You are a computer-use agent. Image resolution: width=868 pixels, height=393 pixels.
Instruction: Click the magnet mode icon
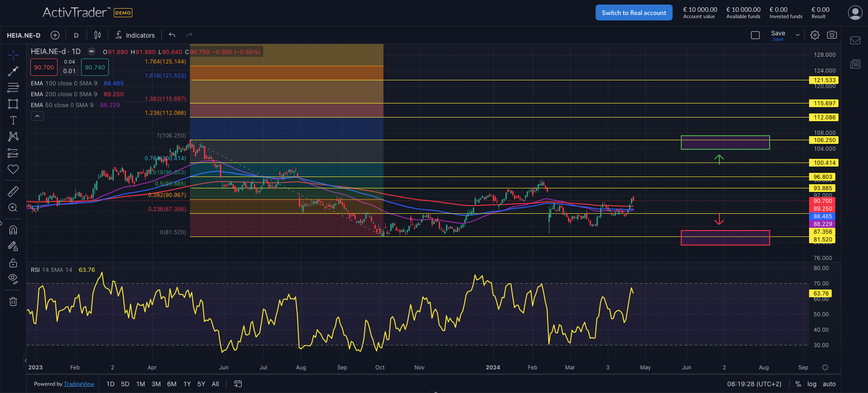click(x=13, y=230)
